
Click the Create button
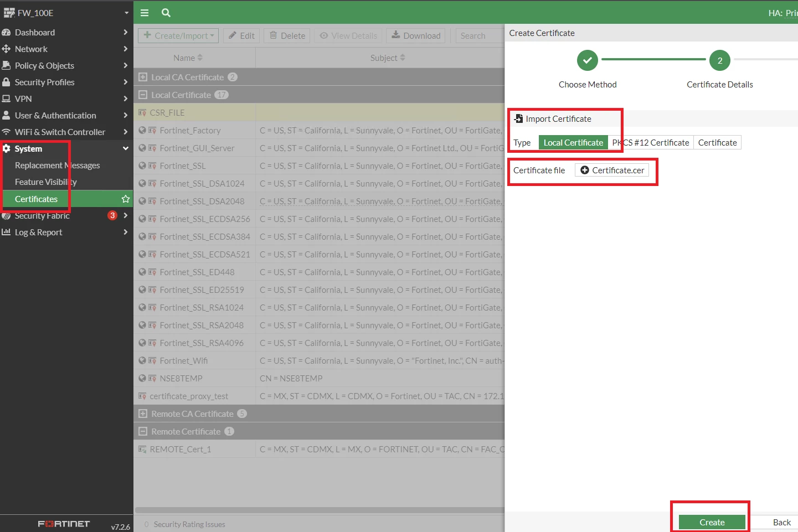tap(712, 522)
